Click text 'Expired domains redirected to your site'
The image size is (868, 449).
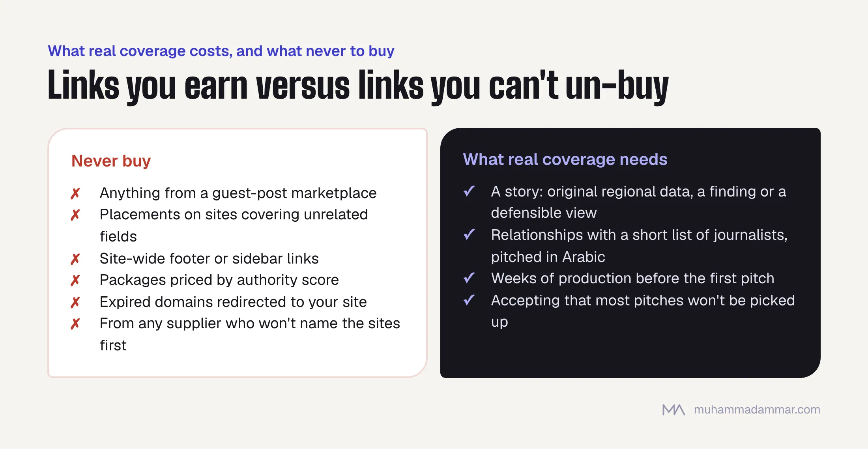233,302
